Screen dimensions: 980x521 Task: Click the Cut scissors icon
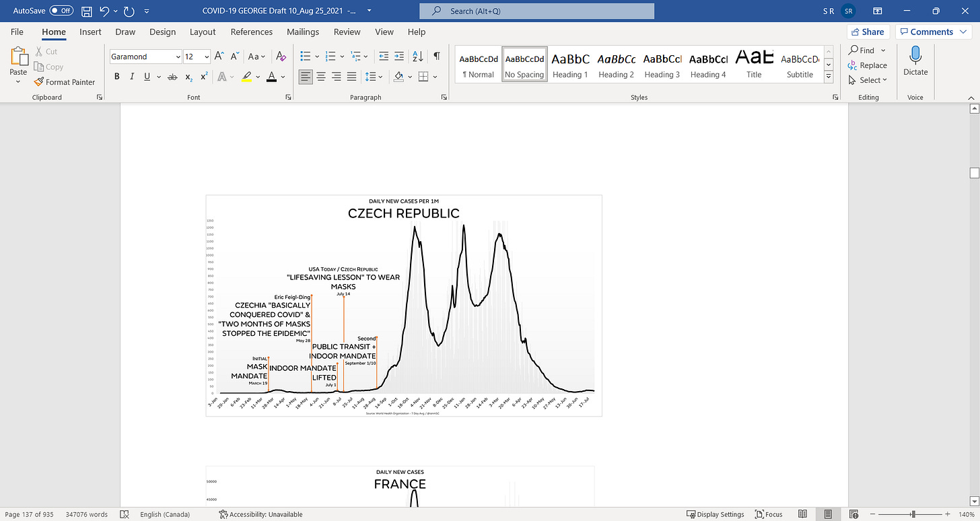click(39, 51)
